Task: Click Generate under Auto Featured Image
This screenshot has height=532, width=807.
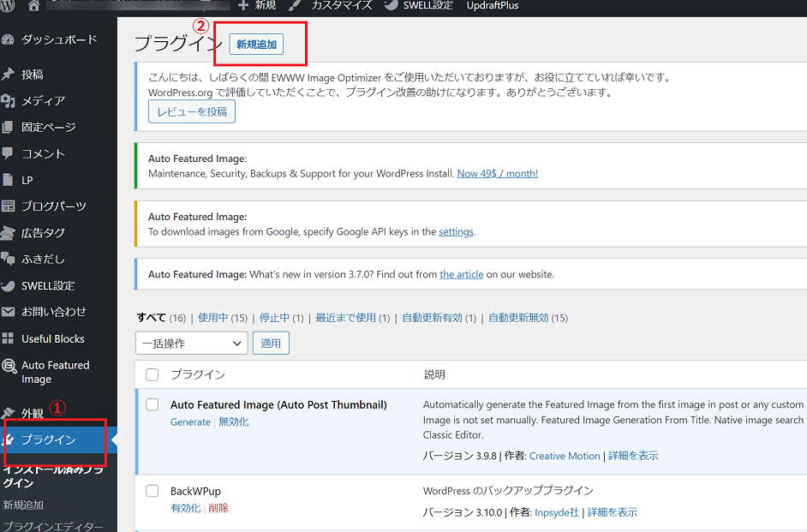Action: point(190,421)
